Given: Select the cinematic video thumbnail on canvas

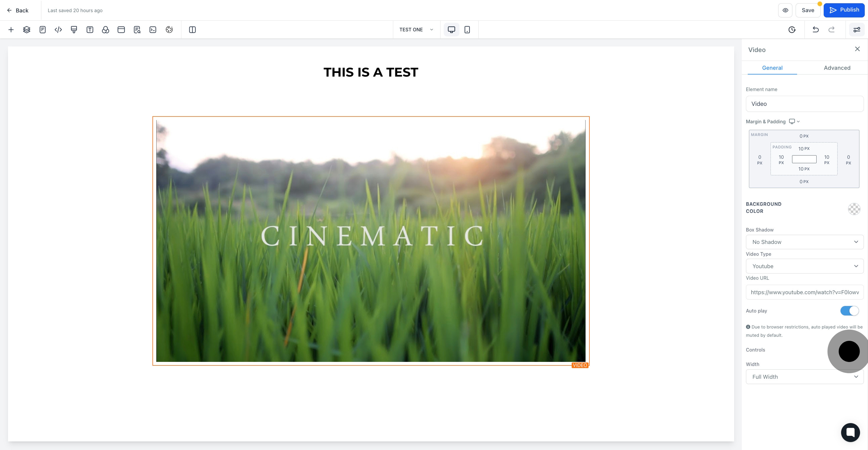Looking at the screenshot, I should [x=371, y=241].
